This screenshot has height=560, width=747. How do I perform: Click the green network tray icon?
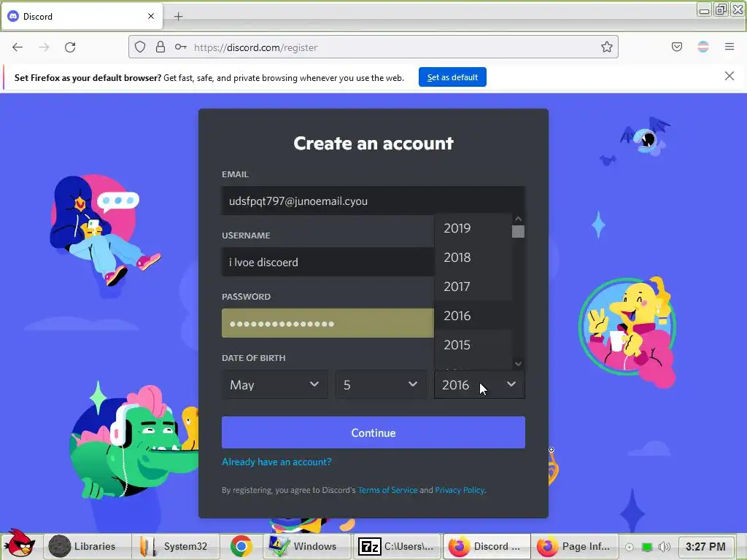click(647, 547)
